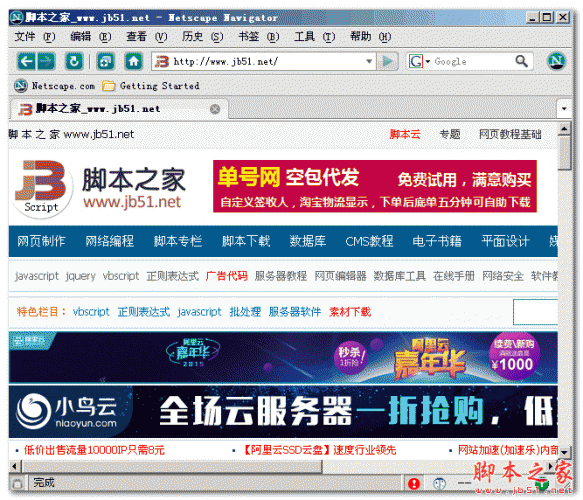The image size is (583, 500).
Task: Open the tab list dropdown
Action: tap(564, 109)
